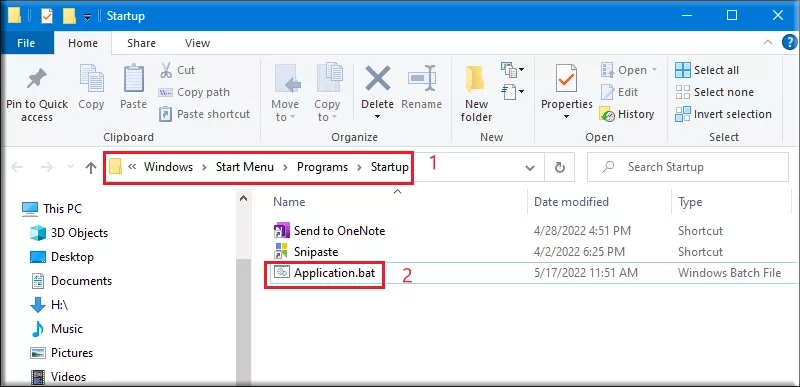Click Select all
Screen dimensions: 800x387
[707, 70]
